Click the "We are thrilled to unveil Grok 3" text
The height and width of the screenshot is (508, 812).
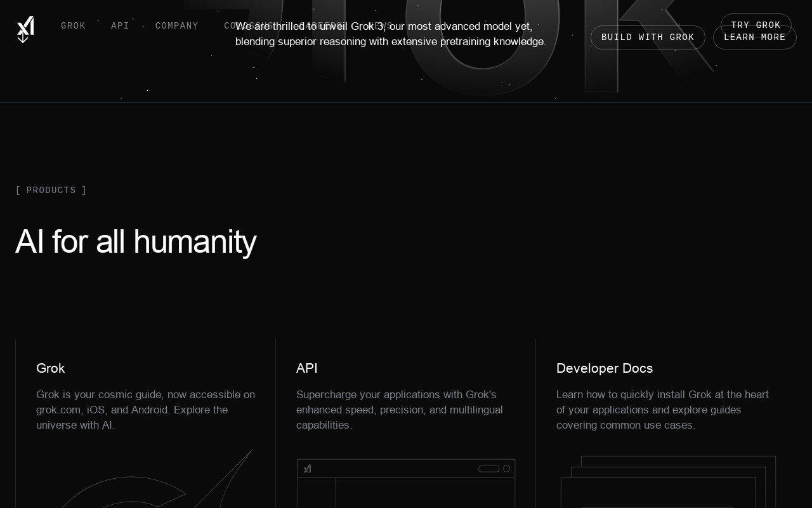tap(391, 34)
